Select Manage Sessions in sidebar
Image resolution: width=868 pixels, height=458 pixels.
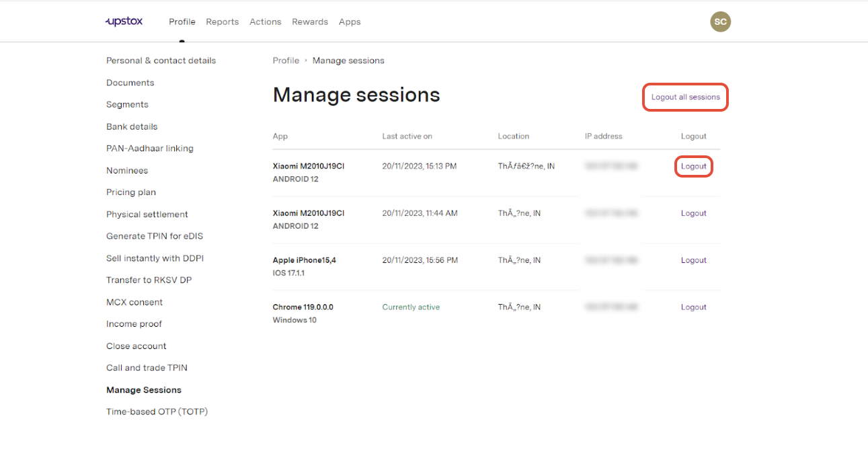[x=144, y=390]
